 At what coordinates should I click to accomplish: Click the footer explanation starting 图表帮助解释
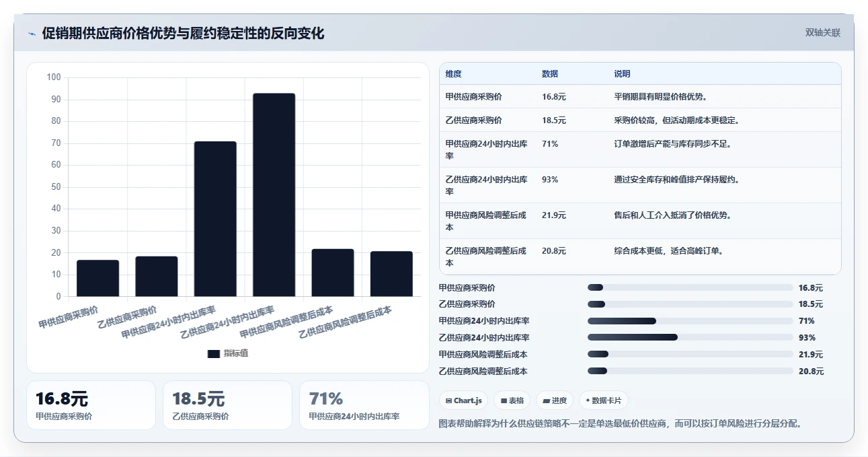pos(621,424)
